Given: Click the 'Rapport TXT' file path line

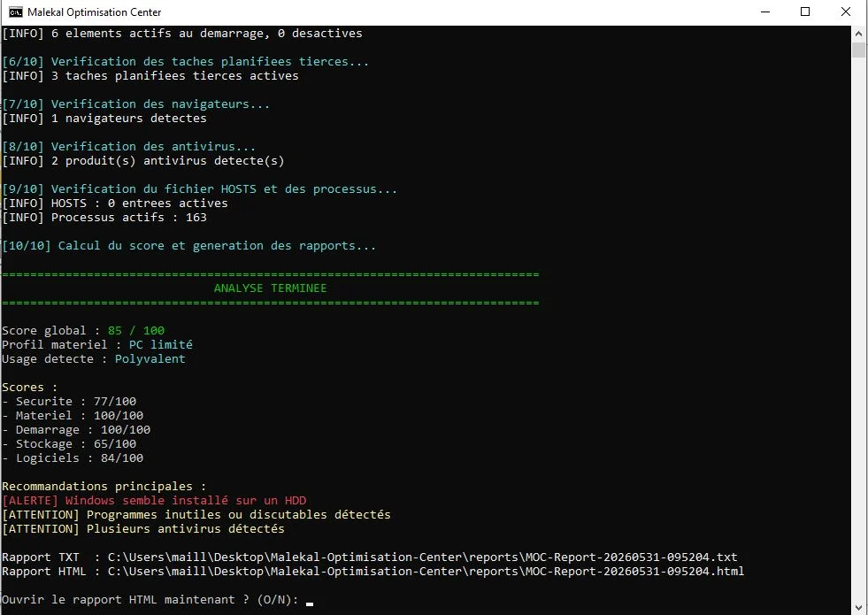Looking at the screenshot, I should point(370,557).
